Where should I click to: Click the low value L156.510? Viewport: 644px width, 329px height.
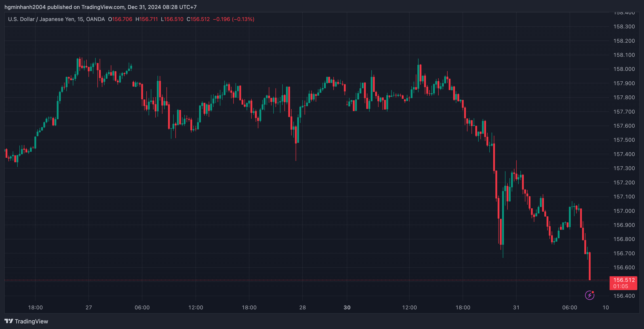[x=172, y=19]
